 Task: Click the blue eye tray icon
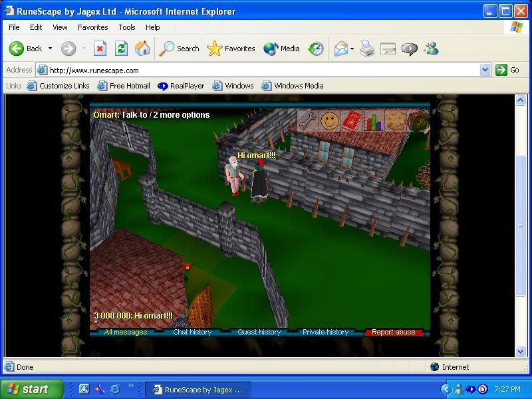point(470,389)
